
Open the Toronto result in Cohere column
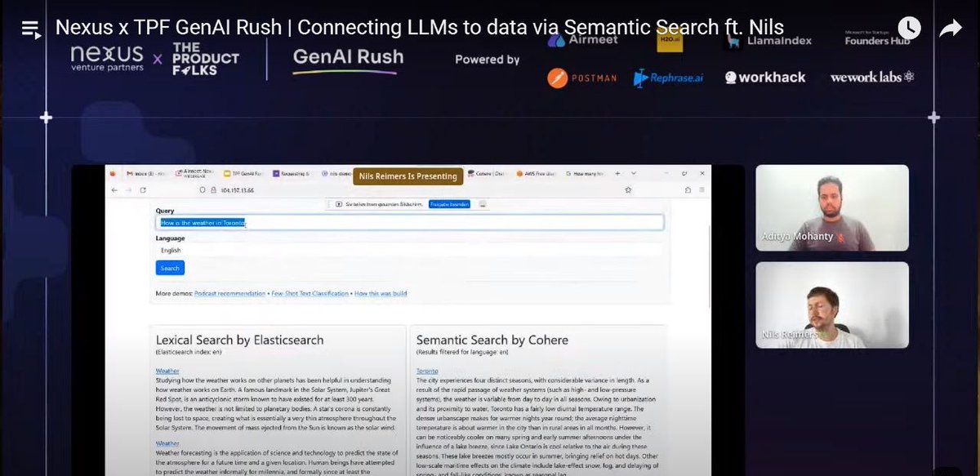pos(427,370)
